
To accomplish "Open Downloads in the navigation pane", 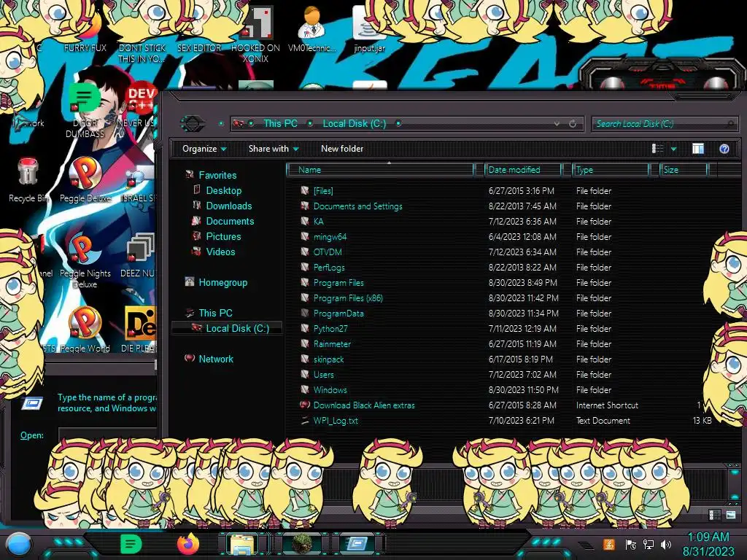I will tap(228, 206).
